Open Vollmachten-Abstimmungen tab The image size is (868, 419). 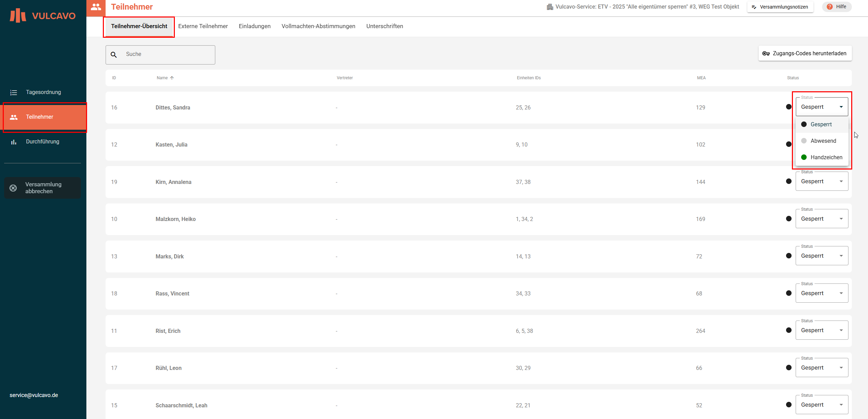coord(318,26)
